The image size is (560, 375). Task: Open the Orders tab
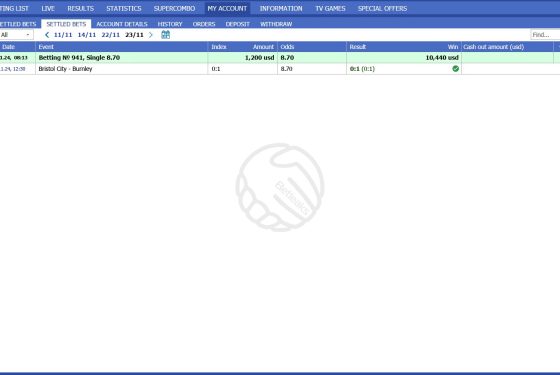point(204,24)
